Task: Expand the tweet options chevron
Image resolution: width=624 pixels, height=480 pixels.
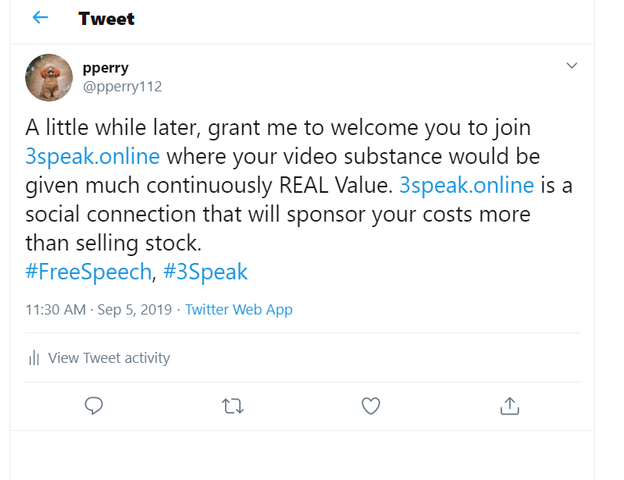Action: 572,66
